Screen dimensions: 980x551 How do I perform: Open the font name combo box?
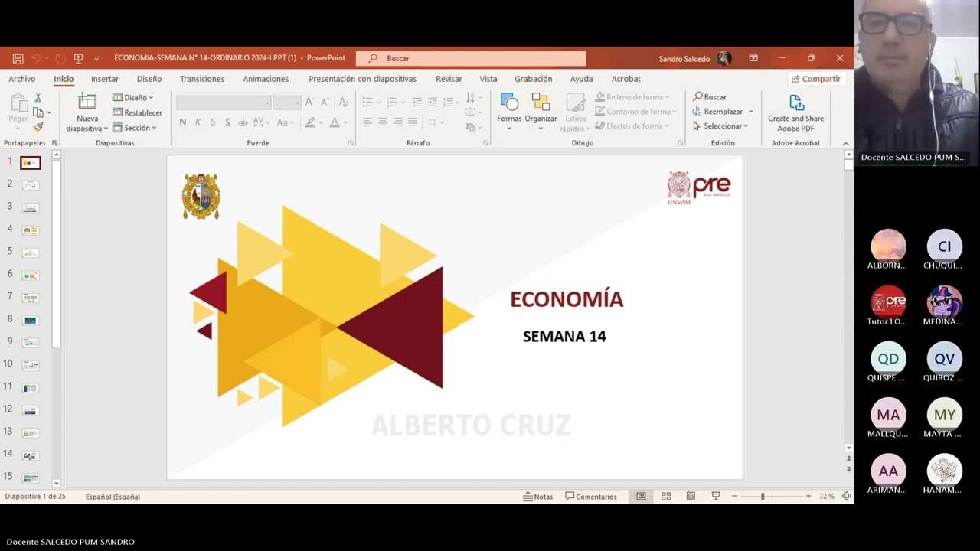(x=224, y=103)
